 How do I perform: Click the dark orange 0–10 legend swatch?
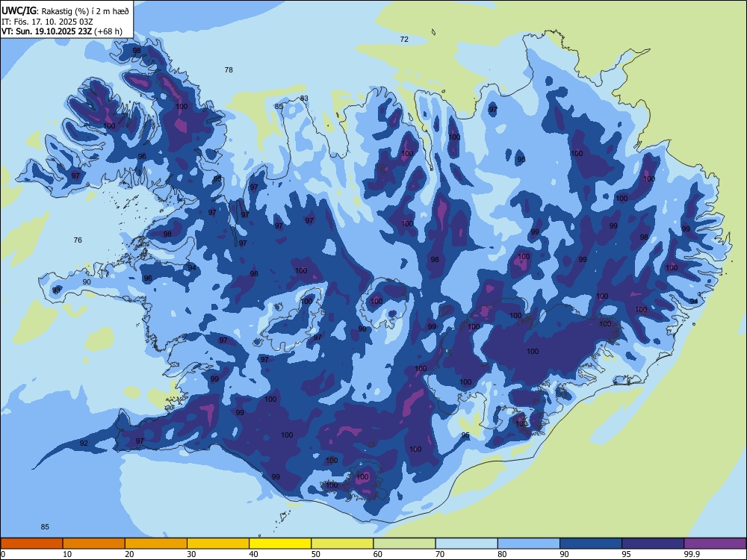click(x=31, y=544)
